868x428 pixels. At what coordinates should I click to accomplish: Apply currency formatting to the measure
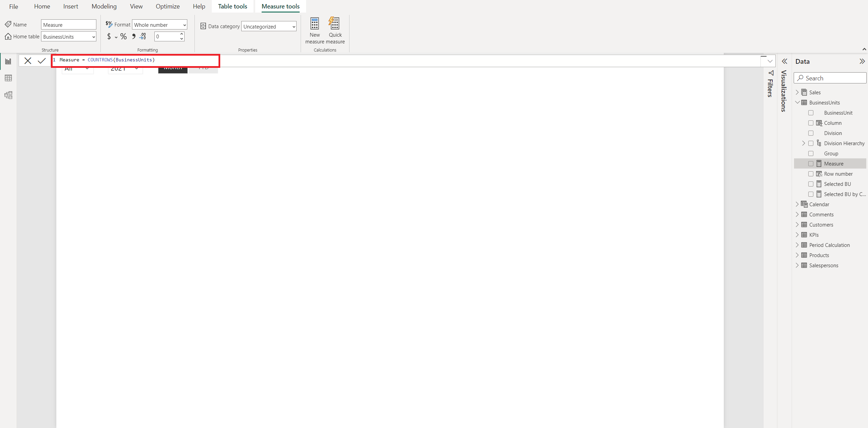pos(109,37)
